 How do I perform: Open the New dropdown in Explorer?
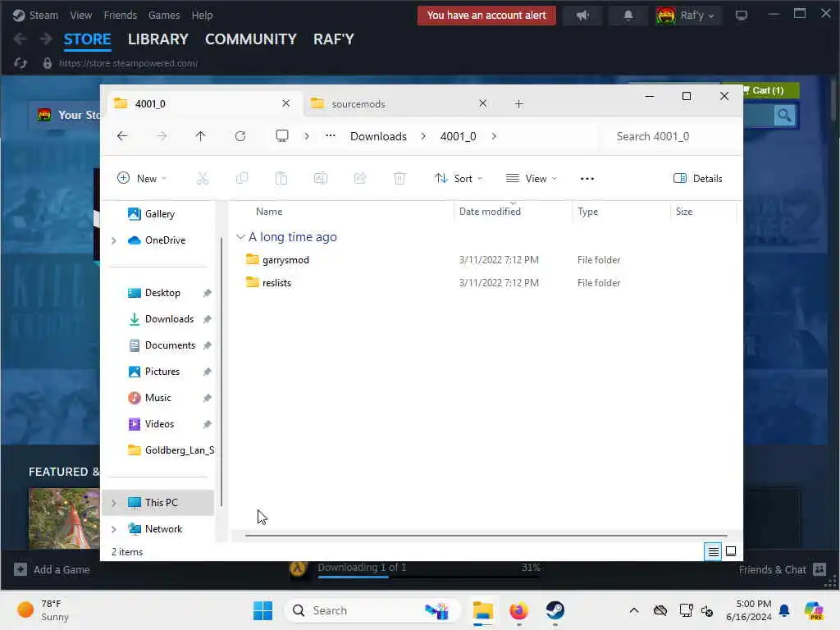142,178
